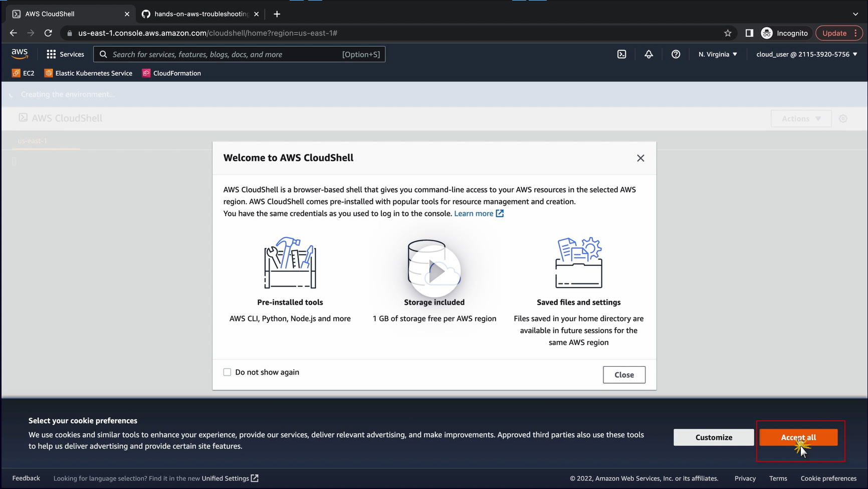The width and height of the screenshot is (868, 489).
Task: Reload the browser page
Action: [48, 33]
